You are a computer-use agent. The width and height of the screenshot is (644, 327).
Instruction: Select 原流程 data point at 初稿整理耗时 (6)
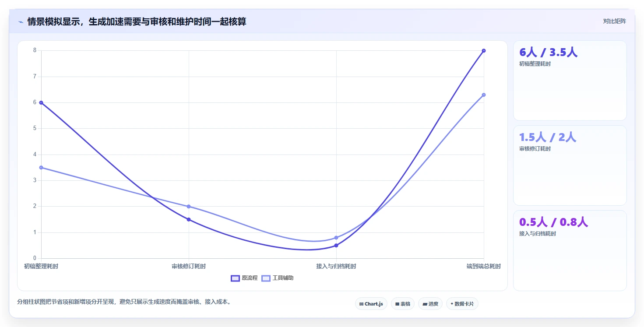41,102
